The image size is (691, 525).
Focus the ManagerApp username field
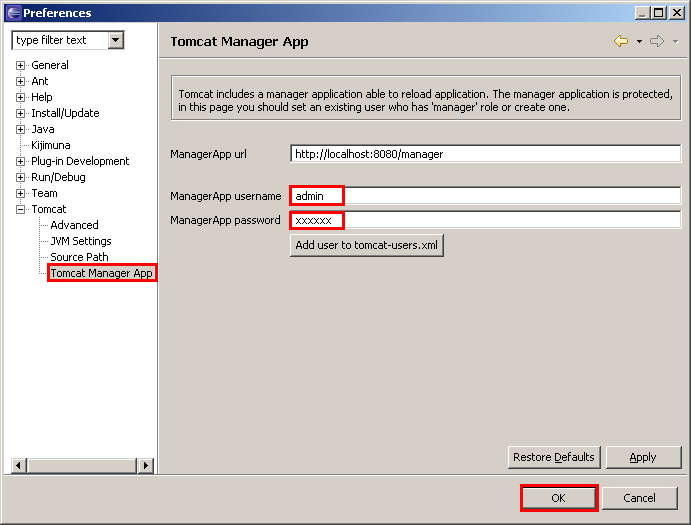[x=485, y=196]
